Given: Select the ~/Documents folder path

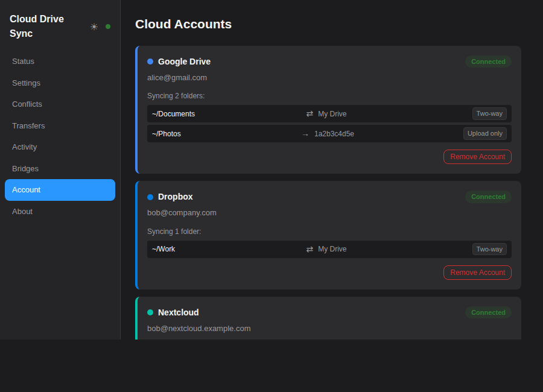Looking at the screenshot, I should [x=173, y=114].
